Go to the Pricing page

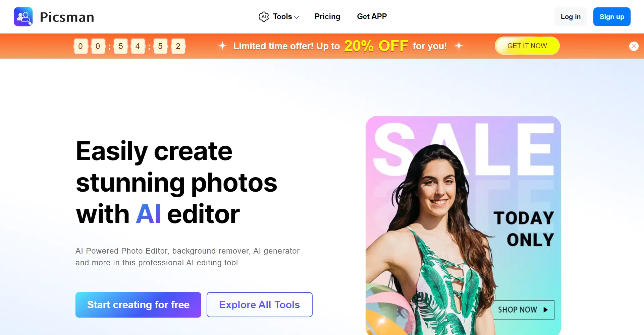pos(327,16)
